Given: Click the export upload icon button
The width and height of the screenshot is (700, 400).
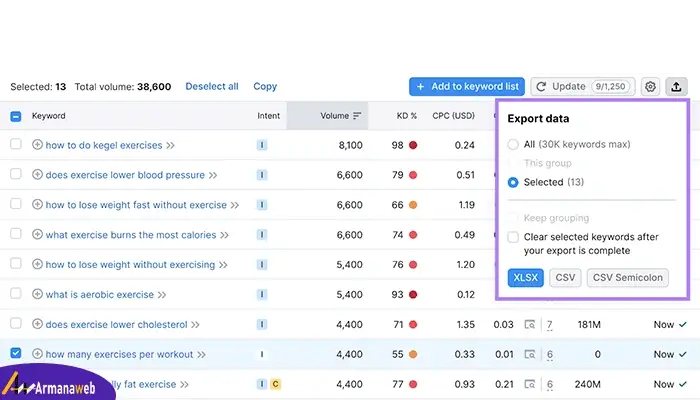Looking at the screenshot, I should coord(676,87).
